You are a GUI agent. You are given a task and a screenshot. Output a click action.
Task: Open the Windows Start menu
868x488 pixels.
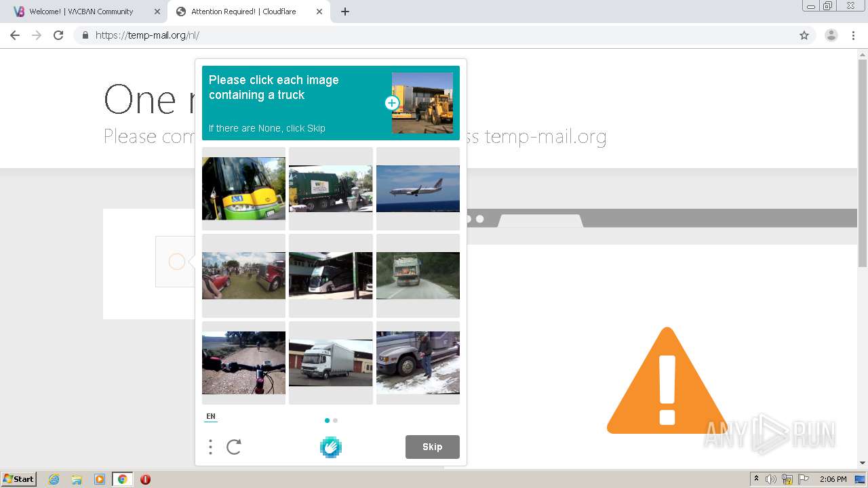pyautogui.click(x=18, y=479)
